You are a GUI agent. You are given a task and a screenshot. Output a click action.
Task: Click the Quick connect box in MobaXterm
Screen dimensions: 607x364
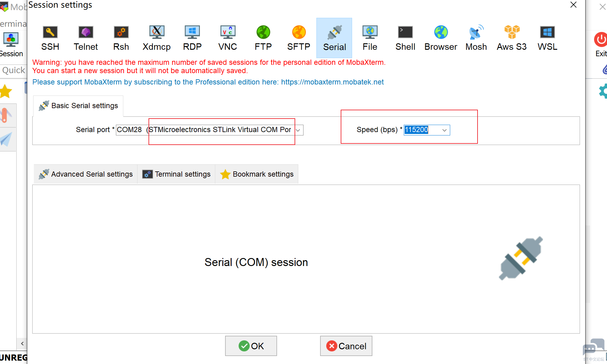pyautogui.click(x=14, y=70)
